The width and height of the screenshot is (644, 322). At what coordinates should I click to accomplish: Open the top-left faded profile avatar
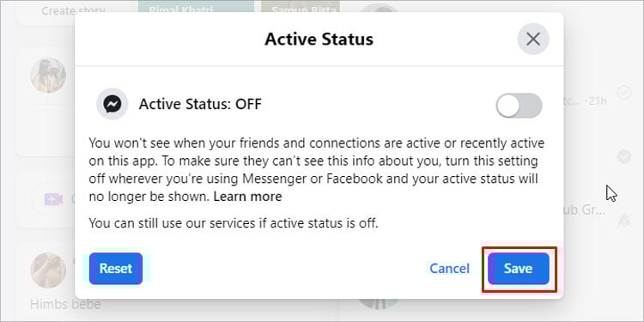48,76
